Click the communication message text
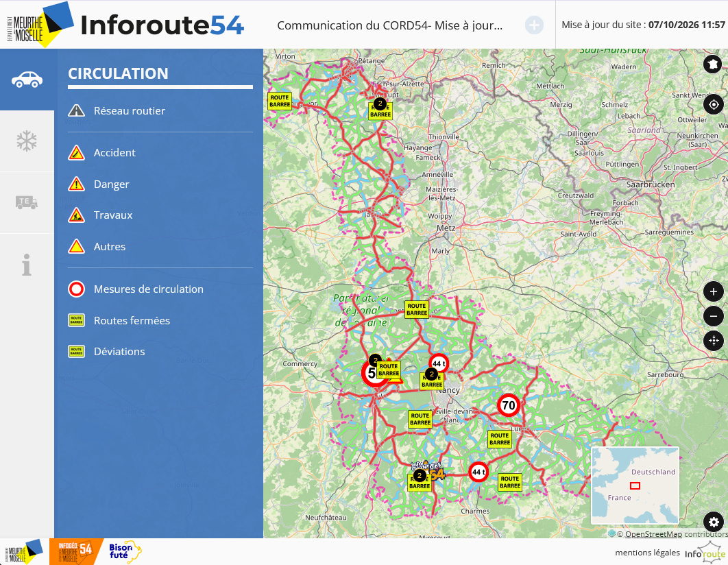 [390, 25]
